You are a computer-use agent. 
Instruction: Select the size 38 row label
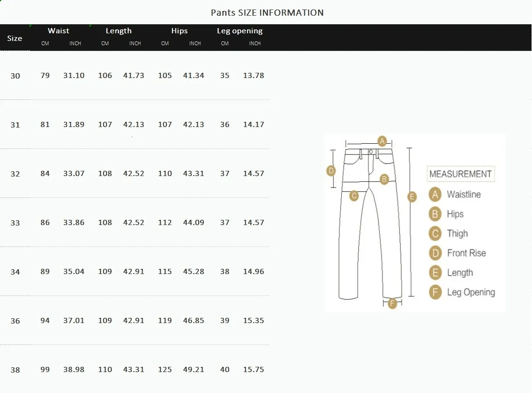[15, 370]
